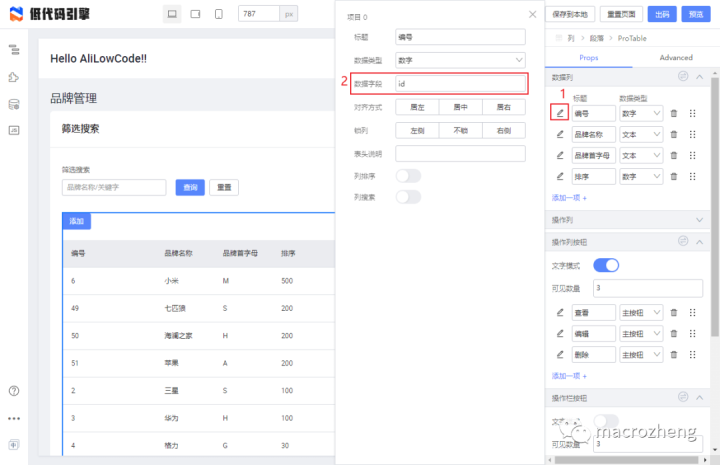Click drag handle of 编号 column row
Viewport: 720px width, 465px height.
[x=692, y=113]
